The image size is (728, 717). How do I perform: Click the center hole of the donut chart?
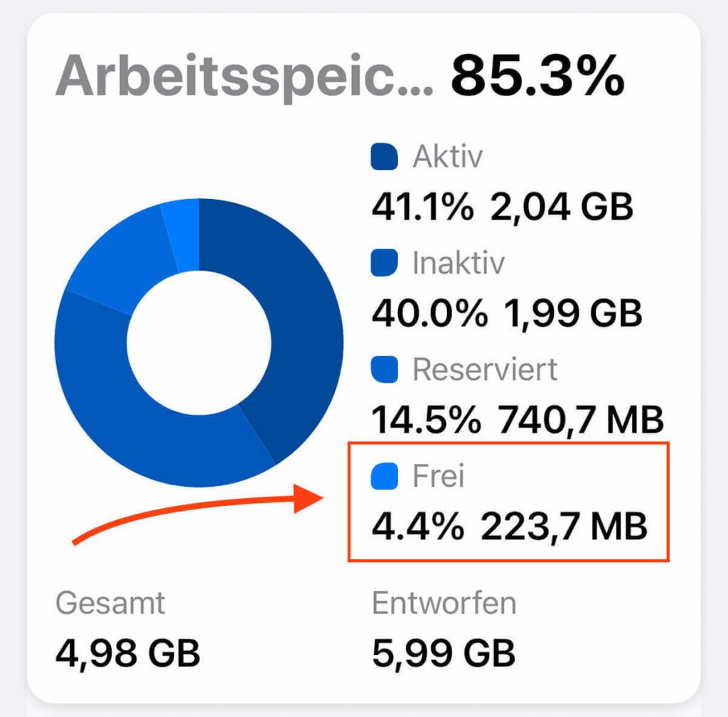point(199,341)
